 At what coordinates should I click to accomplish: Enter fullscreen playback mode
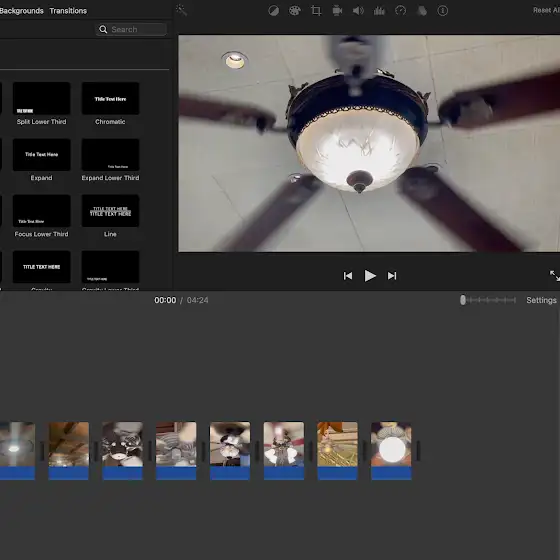[555, 276]
